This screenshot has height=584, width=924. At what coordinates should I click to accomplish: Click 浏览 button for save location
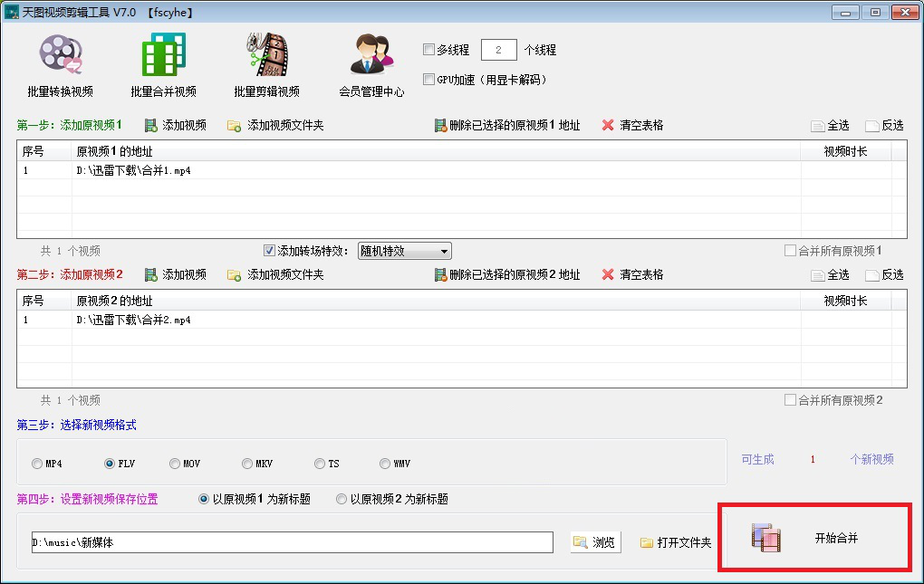[596, 542]
